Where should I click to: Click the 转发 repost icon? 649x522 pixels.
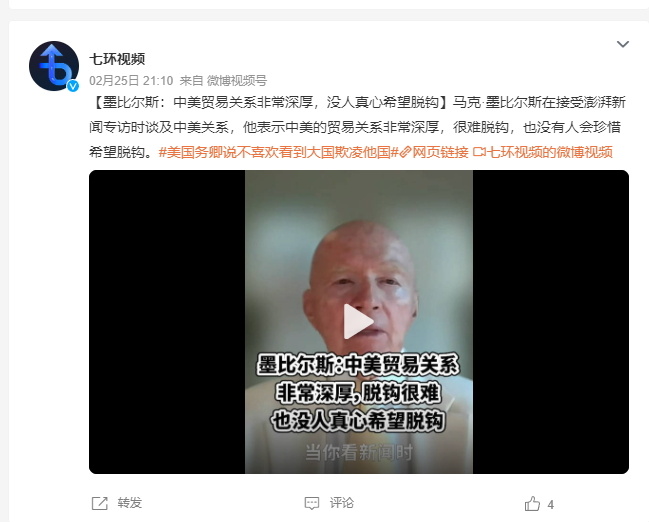point(99,503)
